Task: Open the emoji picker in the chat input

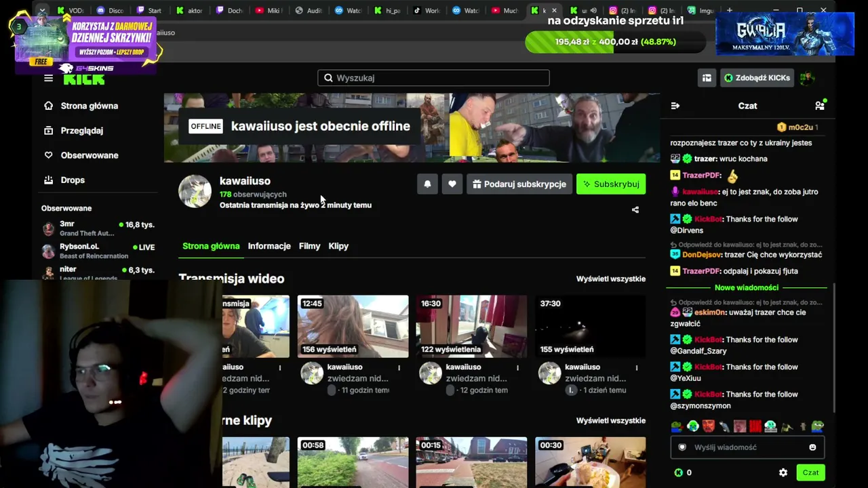Action: coord(812,447)
